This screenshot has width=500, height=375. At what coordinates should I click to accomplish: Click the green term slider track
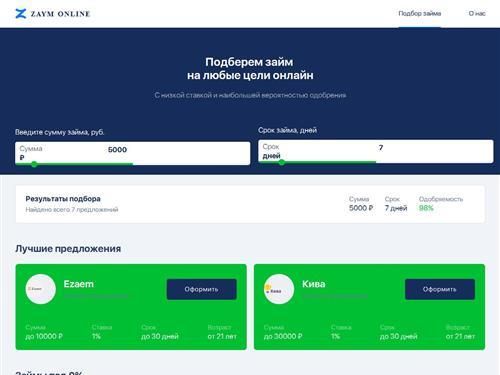click(x=317, y=162)
